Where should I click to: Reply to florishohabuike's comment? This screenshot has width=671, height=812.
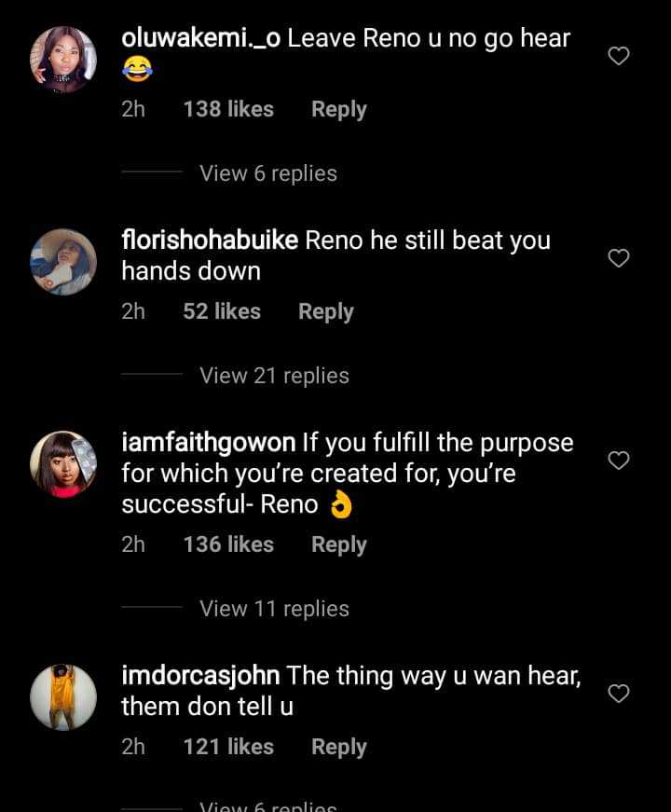(325, 311)
